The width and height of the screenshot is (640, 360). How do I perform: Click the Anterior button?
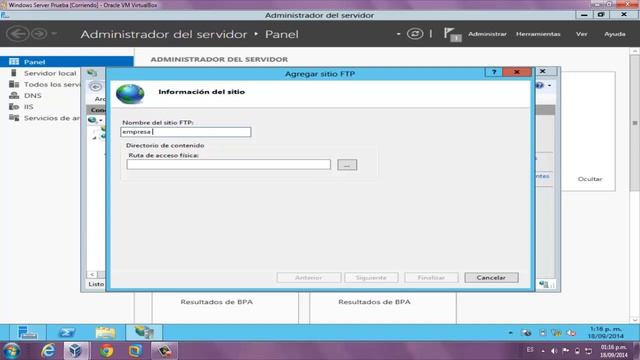(309, 278)
